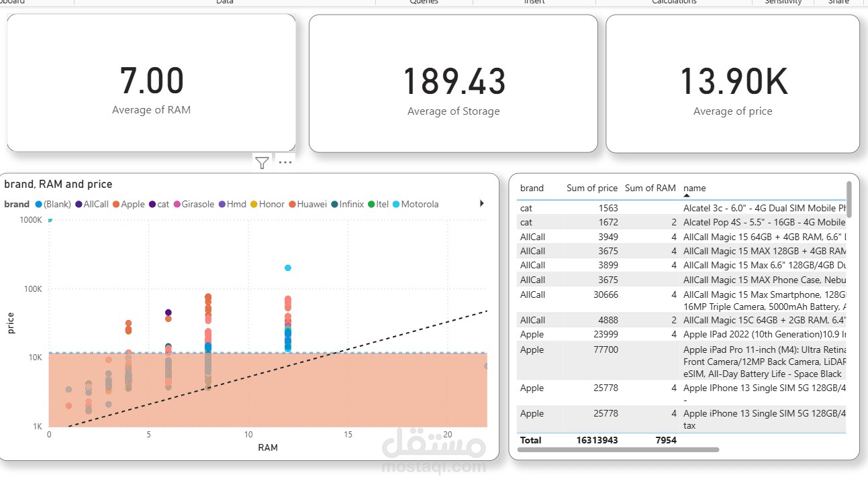Screen dimensions: 868x485
Task: Click the purple point above RAM 6
Action: pyautogui.click(x=168, y=313)
